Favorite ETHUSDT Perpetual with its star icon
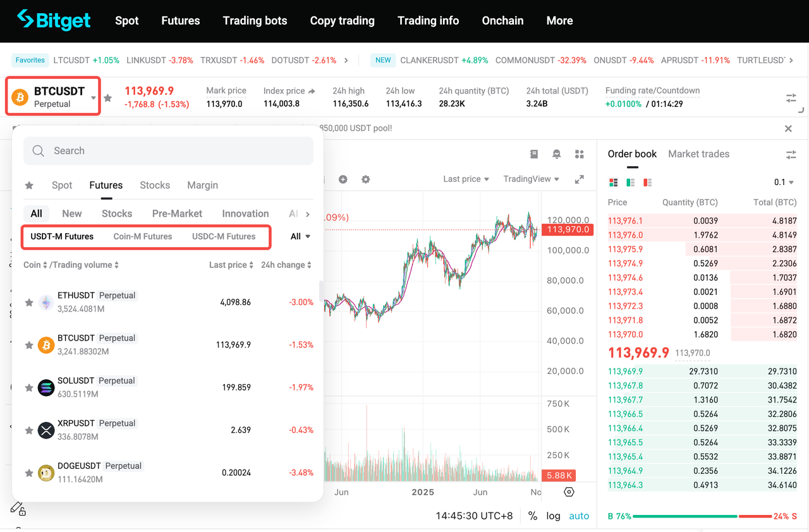This screenshot has height=532, width=809. click(x=28, y=302)
